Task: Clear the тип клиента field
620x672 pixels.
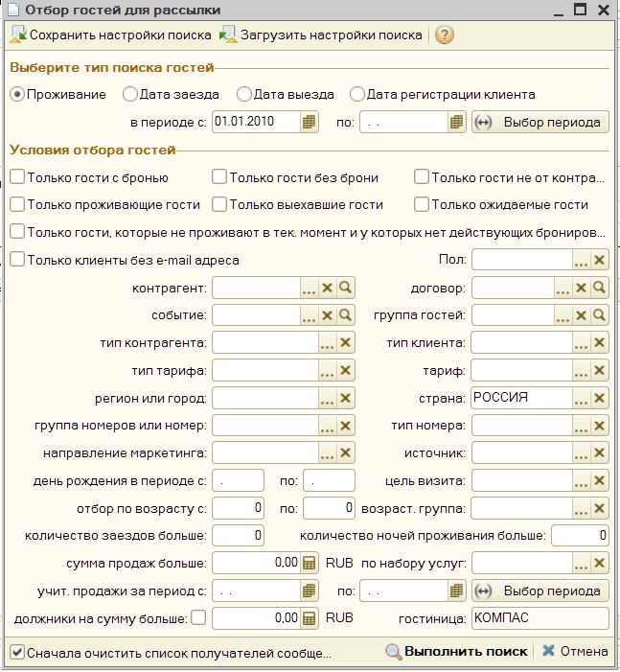Action: point(599,342)
